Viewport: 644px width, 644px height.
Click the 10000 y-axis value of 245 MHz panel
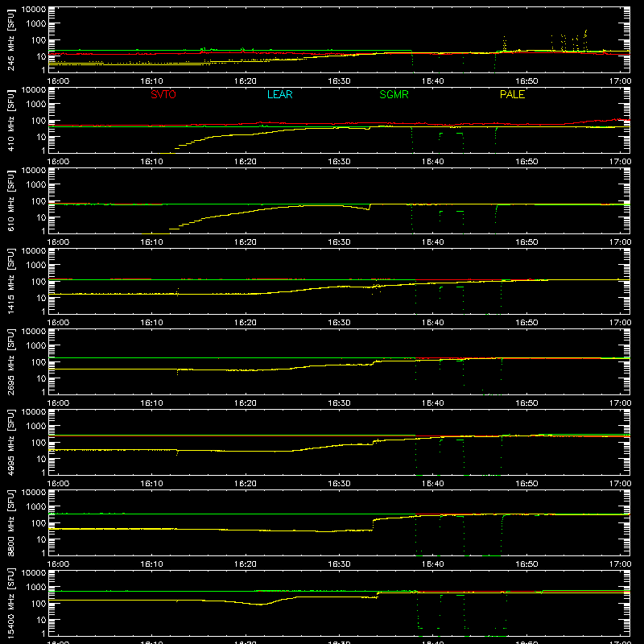click(34, 10)
